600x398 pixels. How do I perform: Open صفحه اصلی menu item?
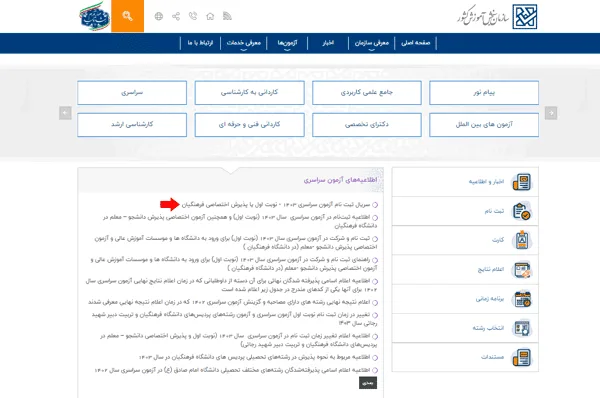[x=416, y=43]
